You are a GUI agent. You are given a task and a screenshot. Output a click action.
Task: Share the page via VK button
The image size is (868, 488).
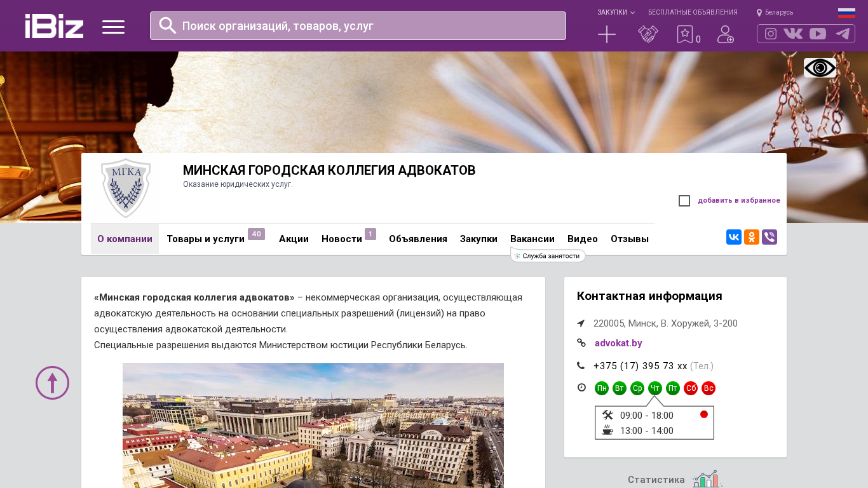point(734,237)
